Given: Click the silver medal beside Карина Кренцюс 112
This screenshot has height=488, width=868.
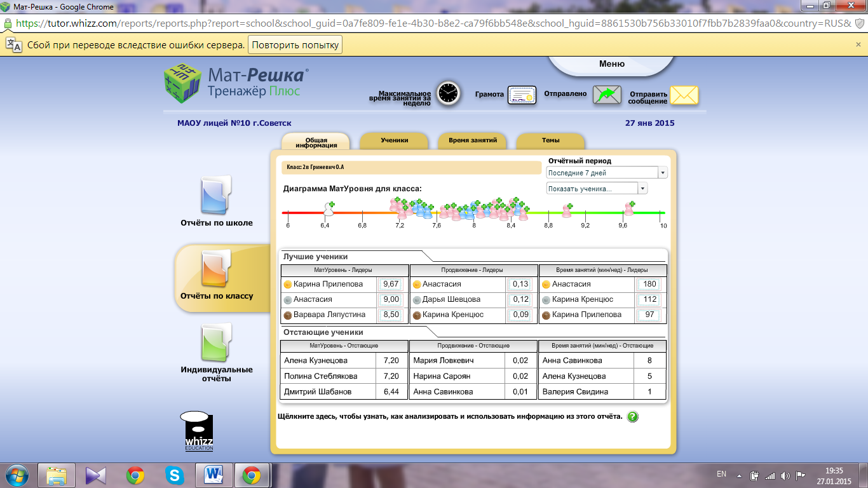Looking at the screenshot, I should (x=546, y=300).
